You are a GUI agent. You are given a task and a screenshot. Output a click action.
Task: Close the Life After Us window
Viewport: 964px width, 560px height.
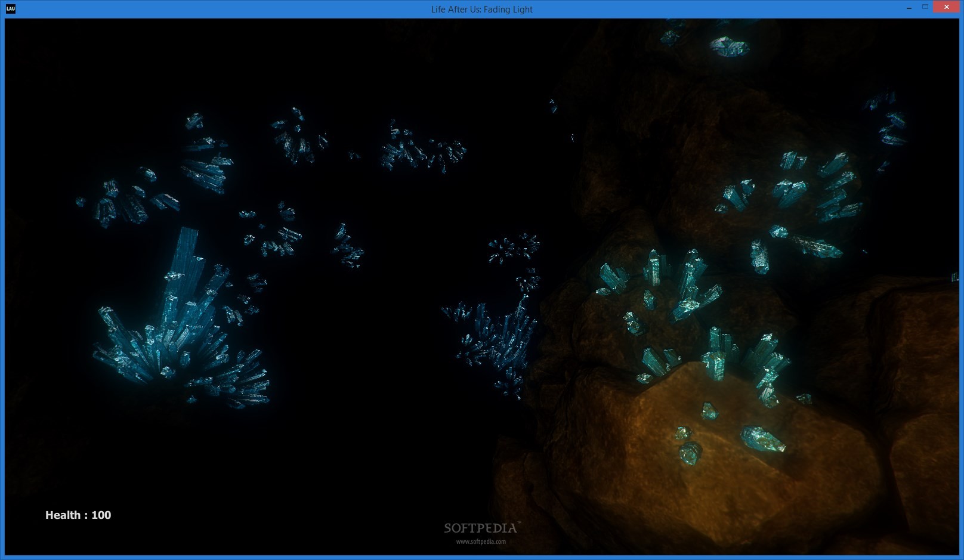click(x=947, y=7)
